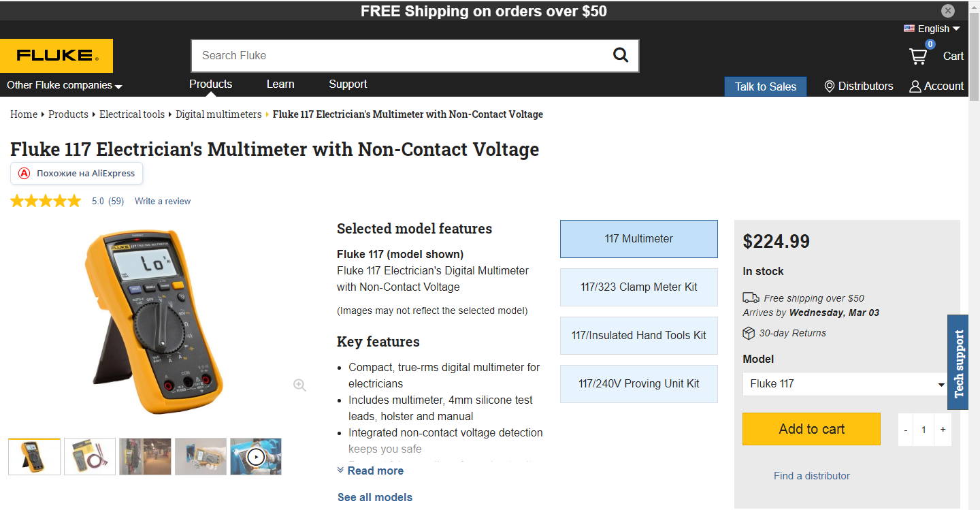Click the Distributors location pin
The image size is (980, 510).
tap(829, 86)
